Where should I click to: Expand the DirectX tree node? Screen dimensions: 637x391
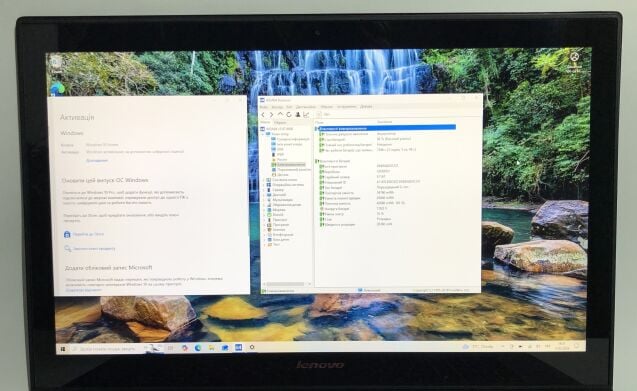click(264, 215)
